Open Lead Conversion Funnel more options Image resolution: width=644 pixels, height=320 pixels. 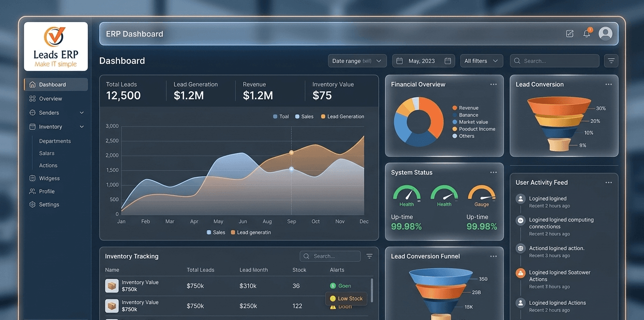click(493, 256)
